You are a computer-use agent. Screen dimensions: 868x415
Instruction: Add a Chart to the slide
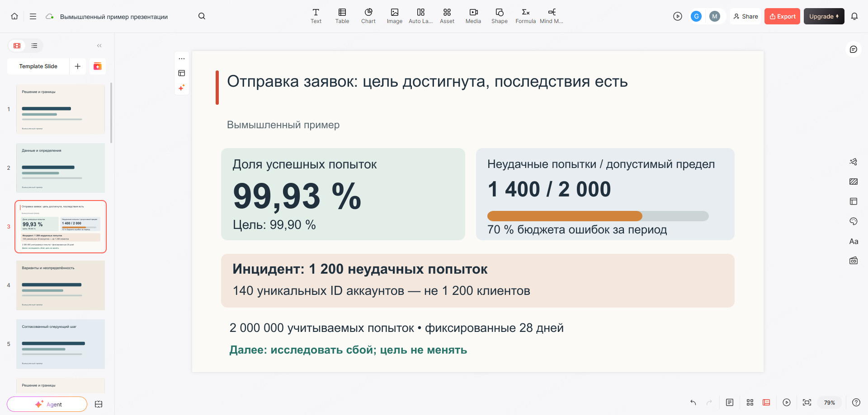(x=368, y=16)
